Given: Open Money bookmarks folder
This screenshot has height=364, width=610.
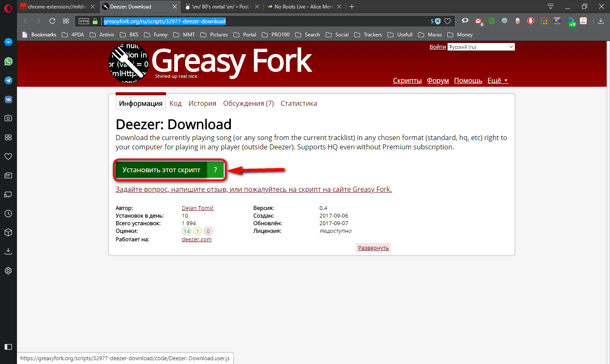Looking at the screenshot, I should click(460, 35).
